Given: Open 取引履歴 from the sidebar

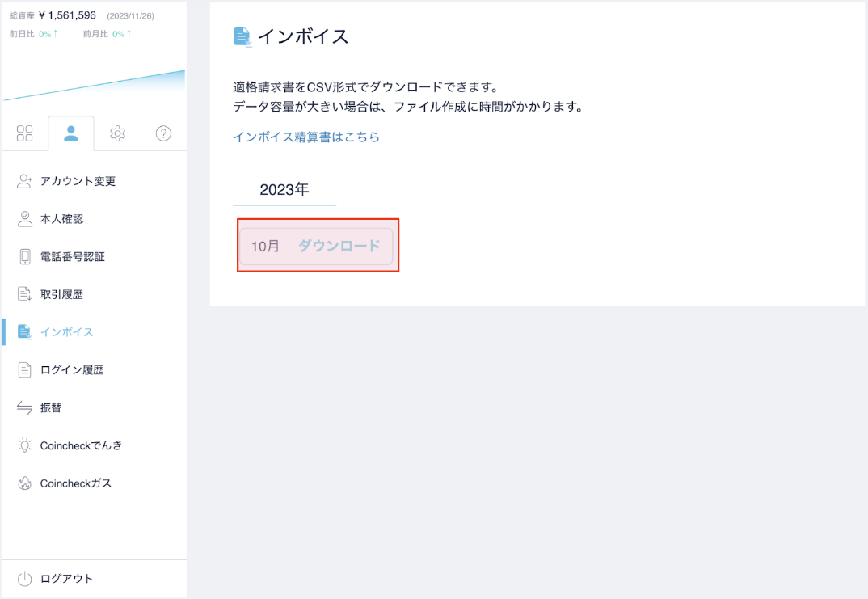Looking at the screenshot, I should (61, 295).
